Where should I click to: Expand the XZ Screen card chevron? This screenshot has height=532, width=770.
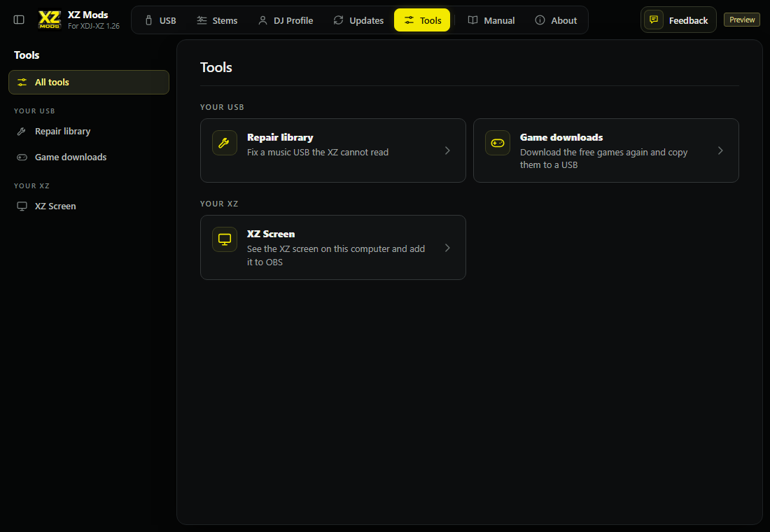click(x=447, y=248)
